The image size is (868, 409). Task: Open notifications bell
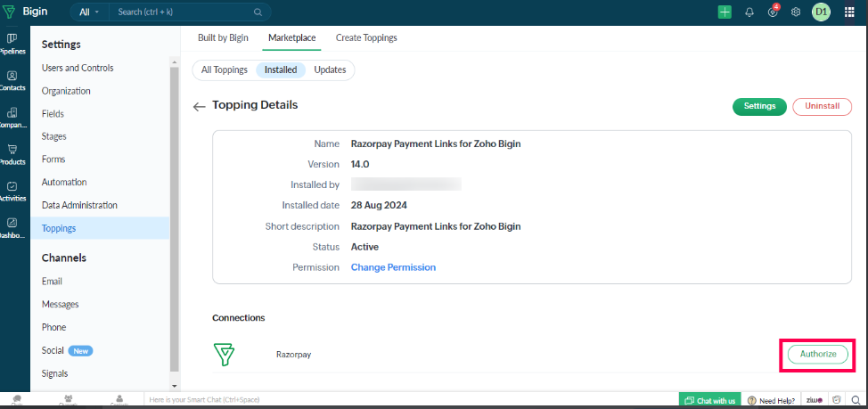pos(749,12)
